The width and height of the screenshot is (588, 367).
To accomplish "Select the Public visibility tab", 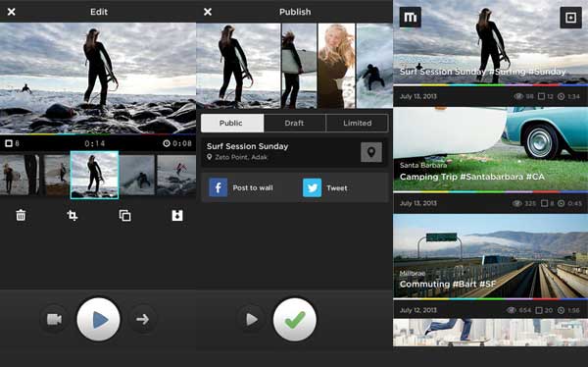I will click(x=232, y=124).
